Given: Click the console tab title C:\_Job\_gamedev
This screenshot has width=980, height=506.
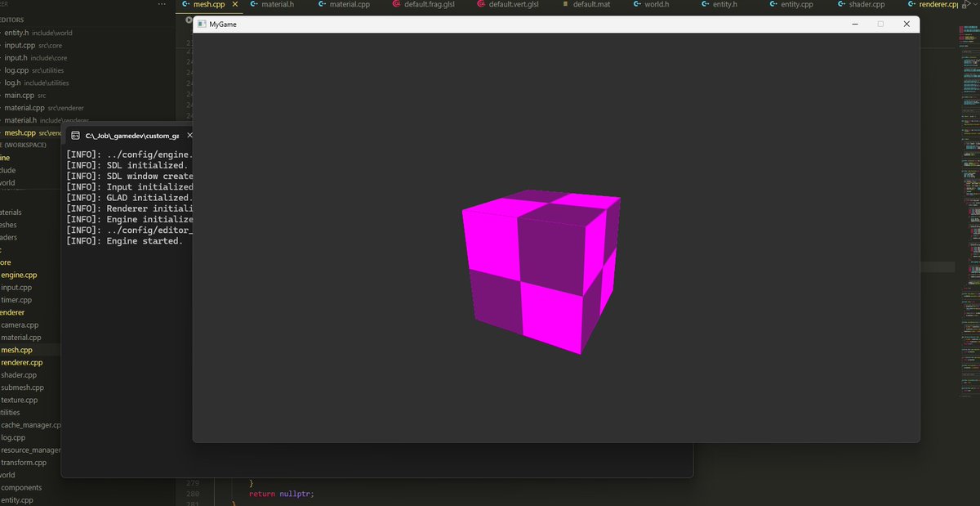Looking at the screenshot, I should [131, 136].
